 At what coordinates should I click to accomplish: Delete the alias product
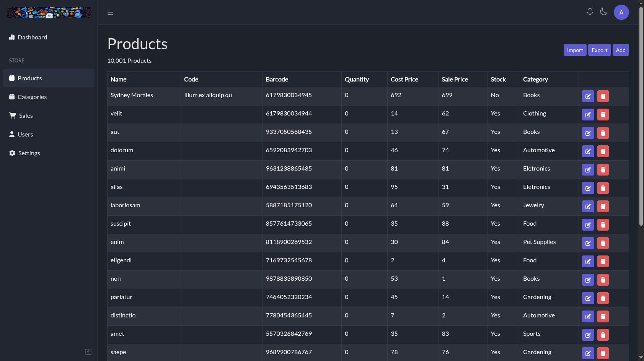click(x=603, y=188)
